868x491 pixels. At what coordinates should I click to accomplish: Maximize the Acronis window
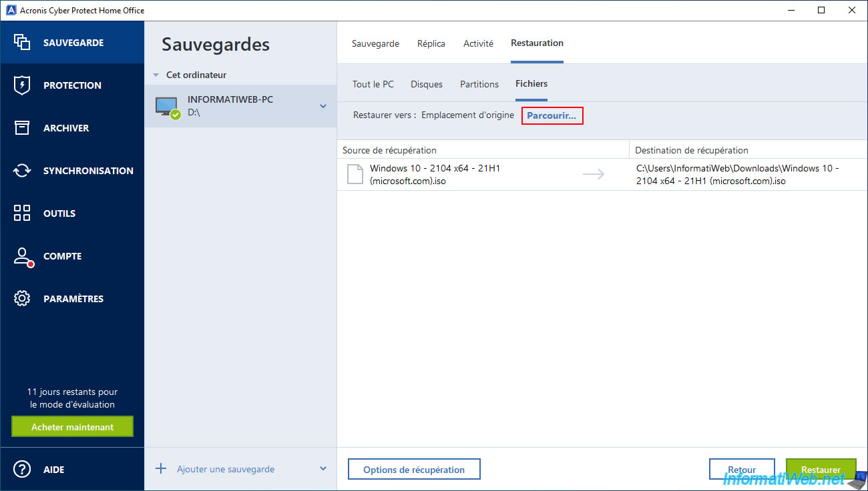click(x=822, y=10)
